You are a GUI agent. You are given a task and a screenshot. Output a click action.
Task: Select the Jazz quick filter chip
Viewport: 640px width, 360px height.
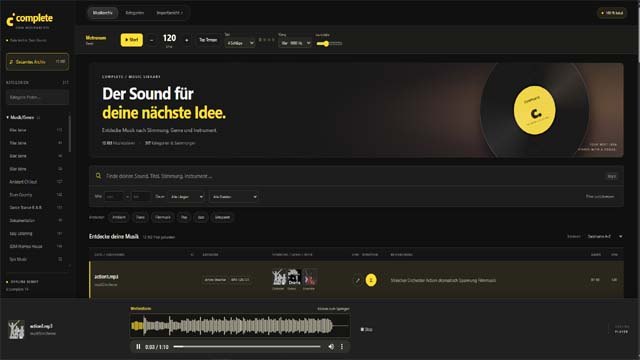click(201, 217)
